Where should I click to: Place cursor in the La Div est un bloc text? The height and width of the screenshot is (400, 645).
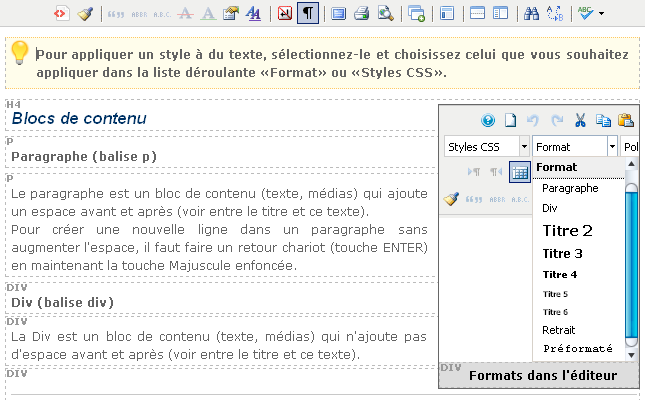[x=218, y=345]
